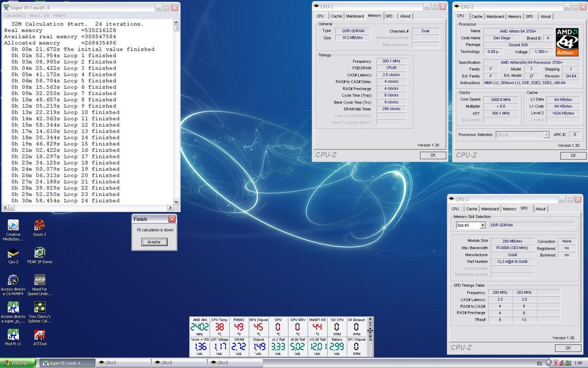Open the Cpu-Z desktop shortcut icon
The height and width of the screenshot is (368, 588).
13,253
